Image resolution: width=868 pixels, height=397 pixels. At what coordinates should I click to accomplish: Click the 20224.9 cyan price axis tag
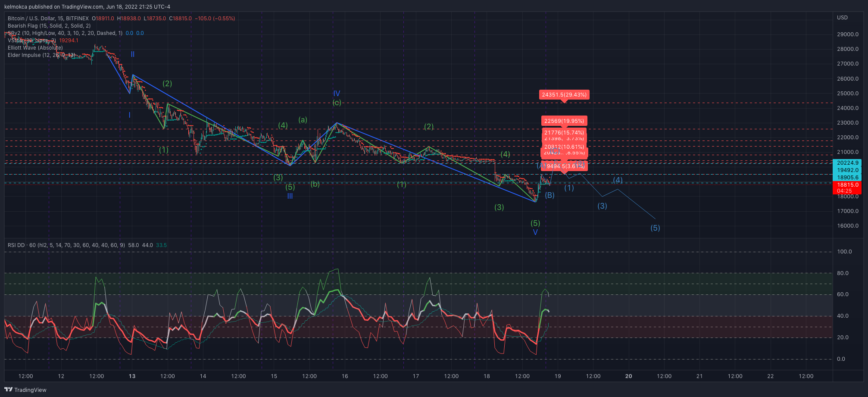(x=847, y=163)
